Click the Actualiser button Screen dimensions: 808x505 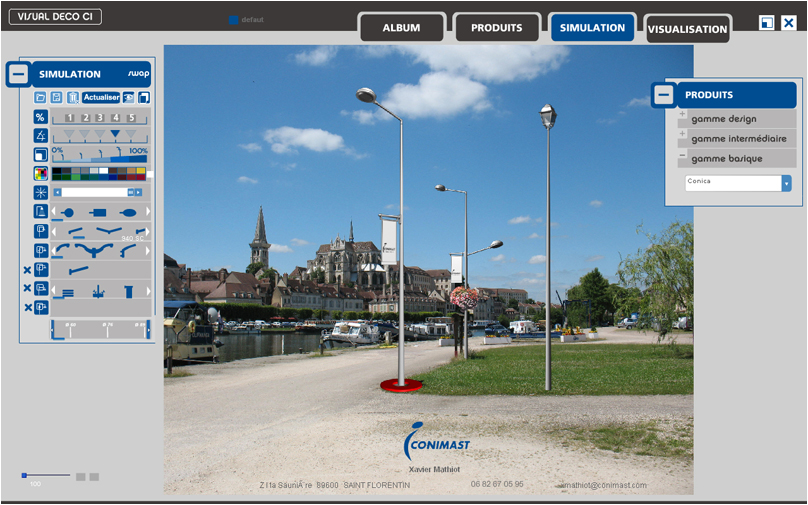pos(101,98)
